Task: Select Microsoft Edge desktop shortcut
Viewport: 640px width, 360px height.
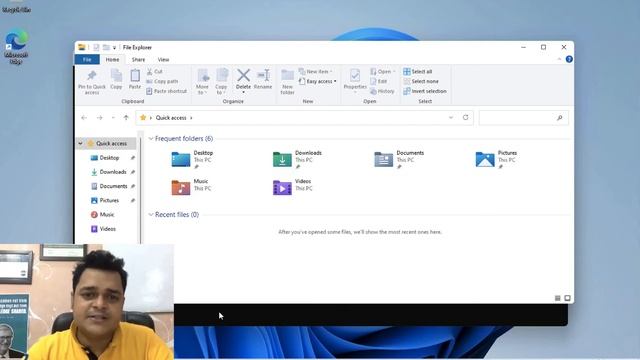Action: [x=16, y=47]
